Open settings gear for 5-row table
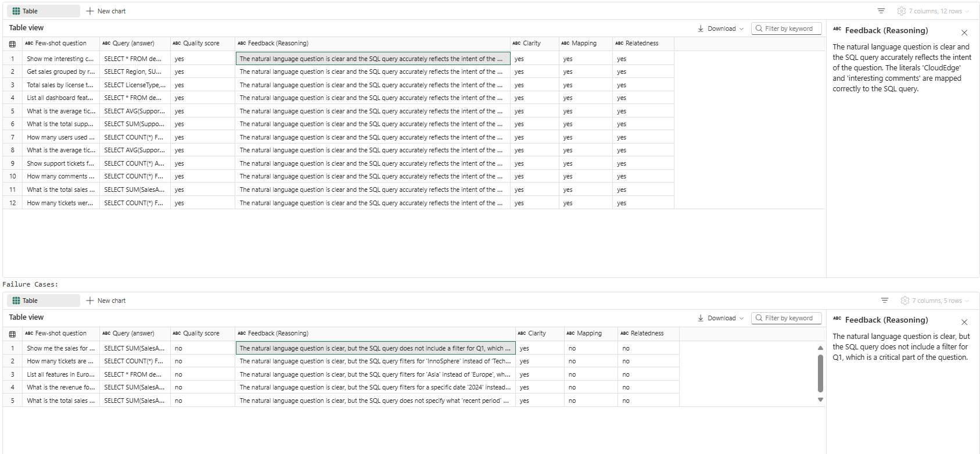The image size is (980, 454). point(905,301)
